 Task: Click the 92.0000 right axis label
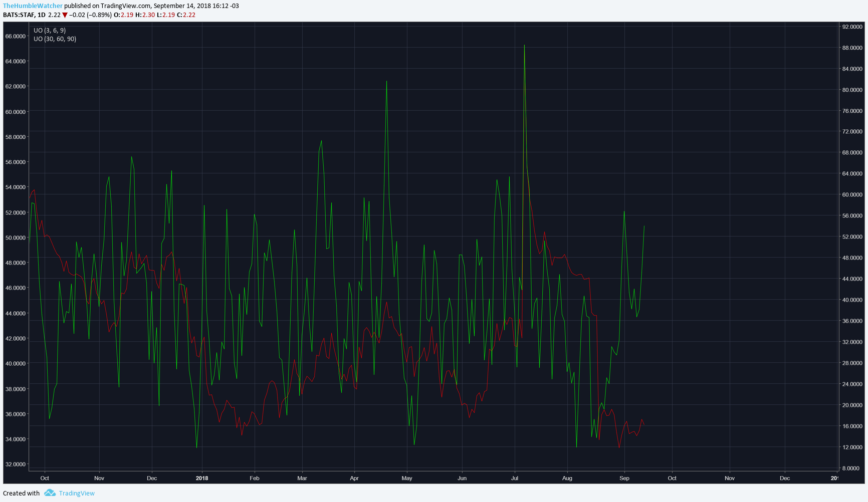pyautogui.click(x=852, y=27)
